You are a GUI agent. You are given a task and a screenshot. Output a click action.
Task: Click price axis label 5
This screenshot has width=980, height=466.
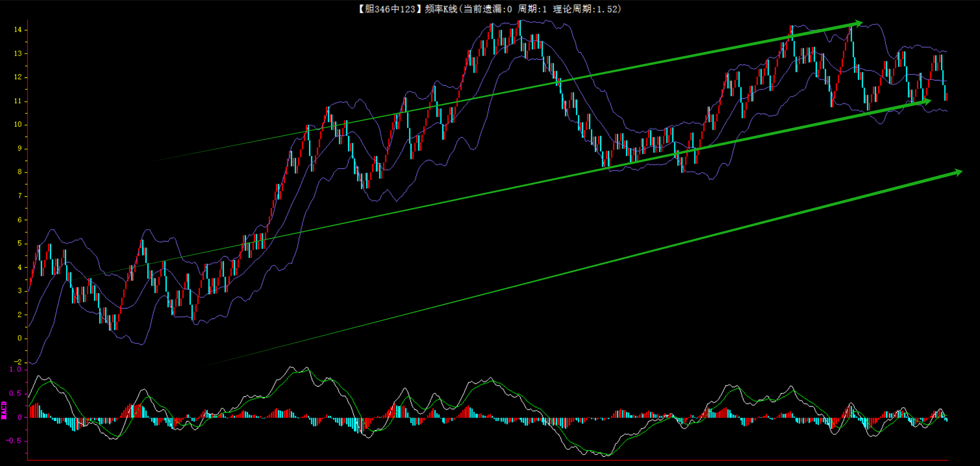pos(20,243)
